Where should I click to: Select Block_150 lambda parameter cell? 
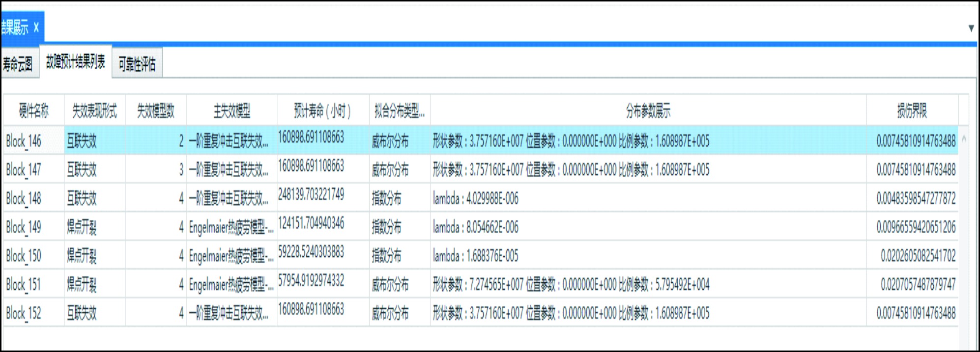[x=475, y=256]
